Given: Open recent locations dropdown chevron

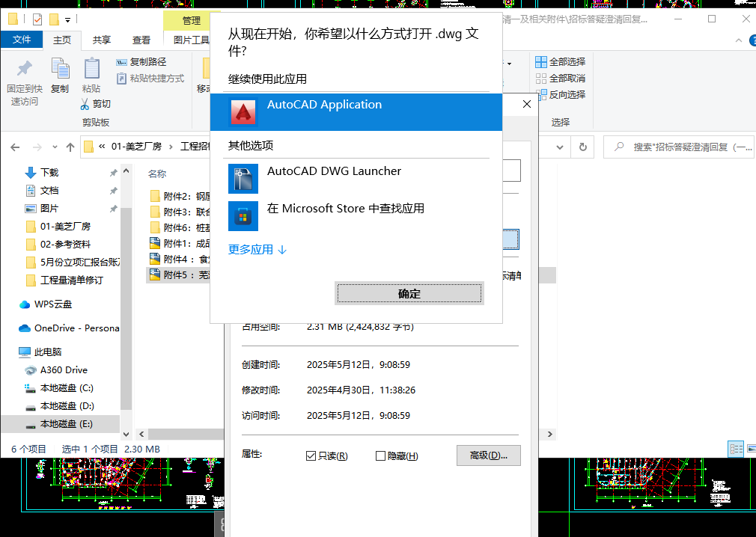Looking at the screenshot, I should (55, 147).
